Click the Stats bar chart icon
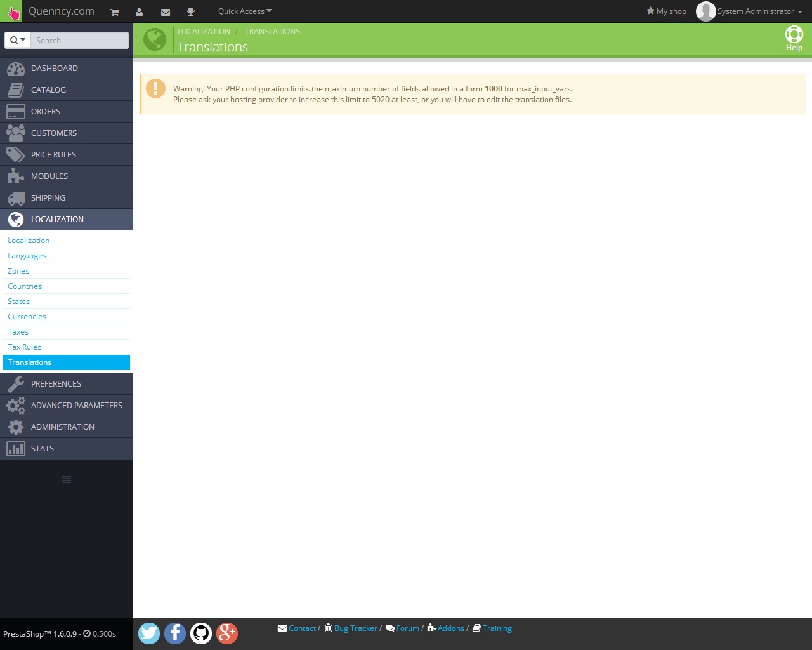The width and height of the screenshot is (812, 650). [x=16, y=449]
